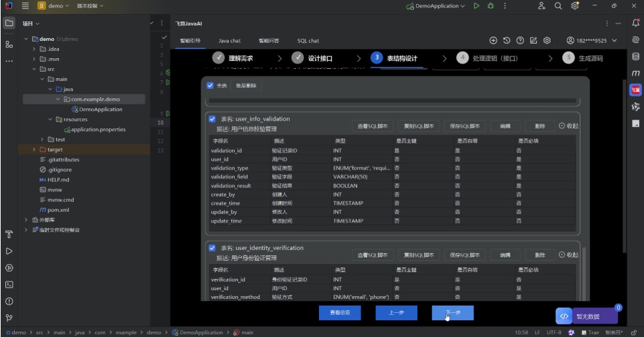Switch to the 智能问答 tab
The image size is (644, 337).
pos(269,41)
